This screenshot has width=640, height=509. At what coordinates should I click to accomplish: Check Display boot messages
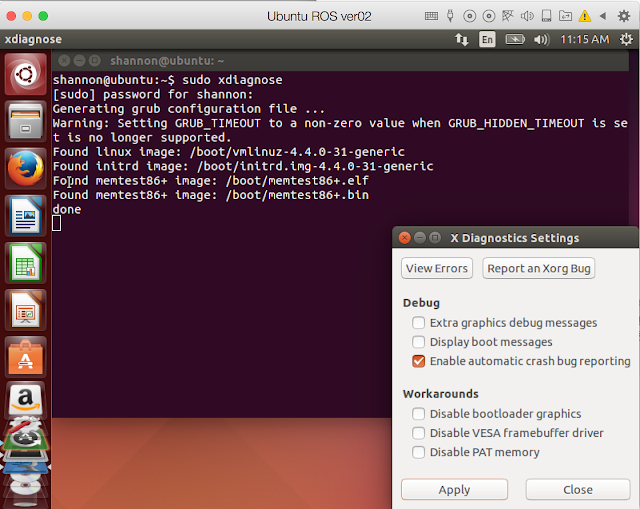418,342
